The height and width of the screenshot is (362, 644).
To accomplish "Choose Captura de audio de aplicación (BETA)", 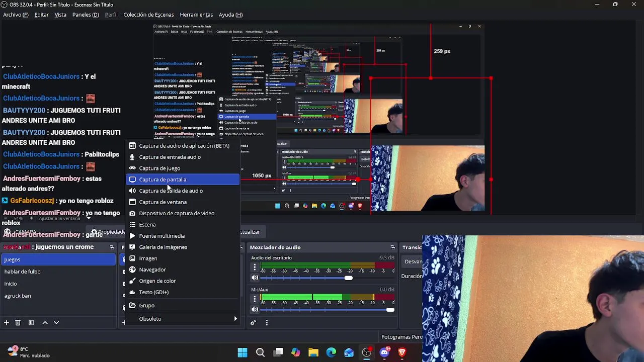I will click(x=183, y=146).
